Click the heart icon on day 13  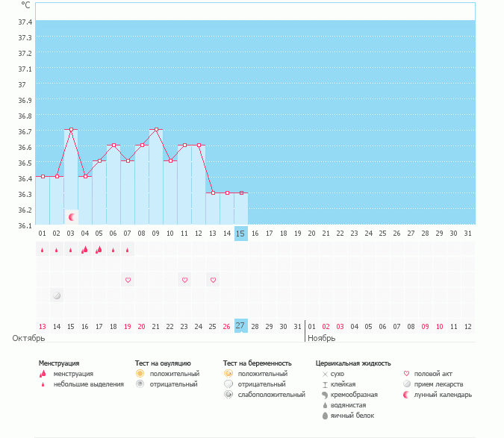(213, 280)
